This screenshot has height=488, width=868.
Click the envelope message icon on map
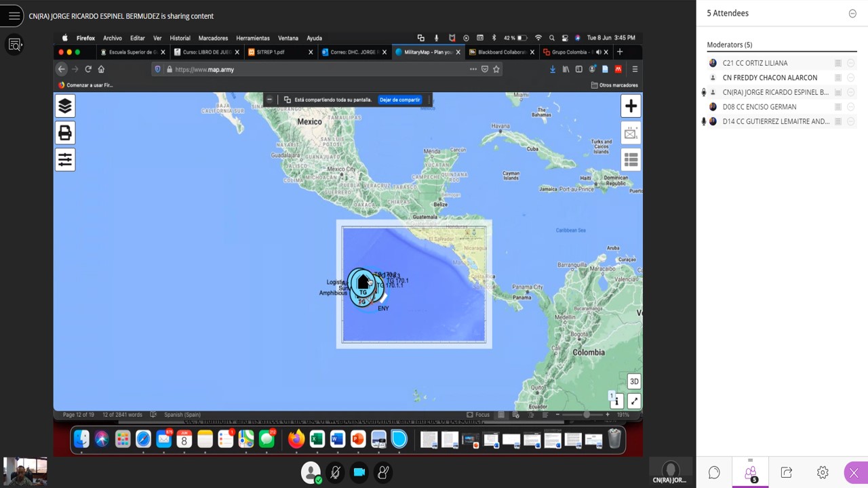pos(631,134)
